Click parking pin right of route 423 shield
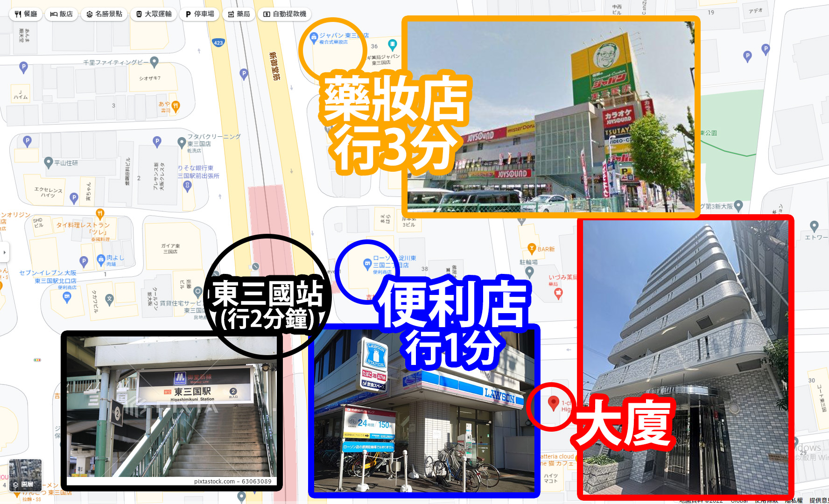The image size is (829, 504). [x=244, y=73]
